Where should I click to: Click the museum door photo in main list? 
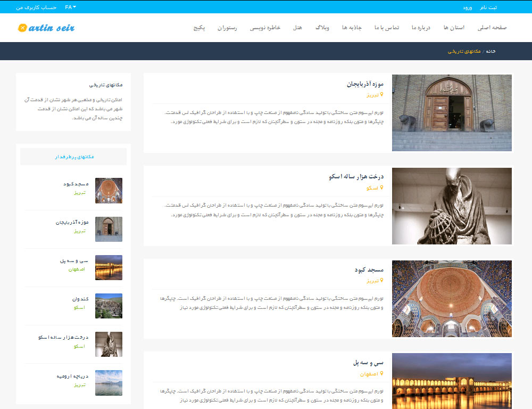point(452,113)
